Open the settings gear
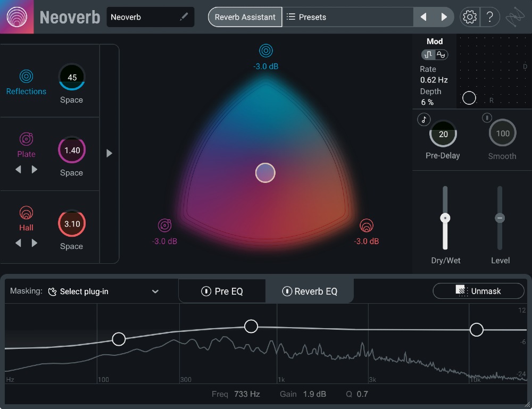The height and width of the screenshot is (409, 532). [469, 16]
